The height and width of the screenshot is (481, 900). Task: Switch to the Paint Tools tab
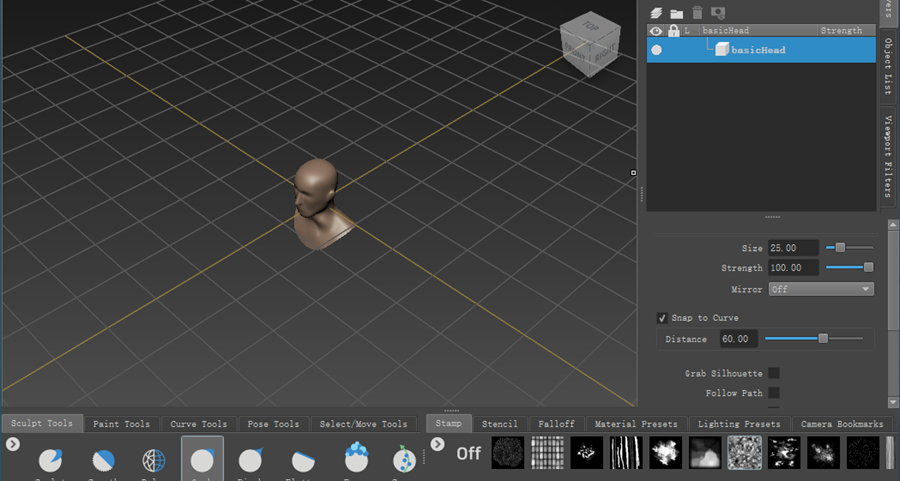pos(121,424)
